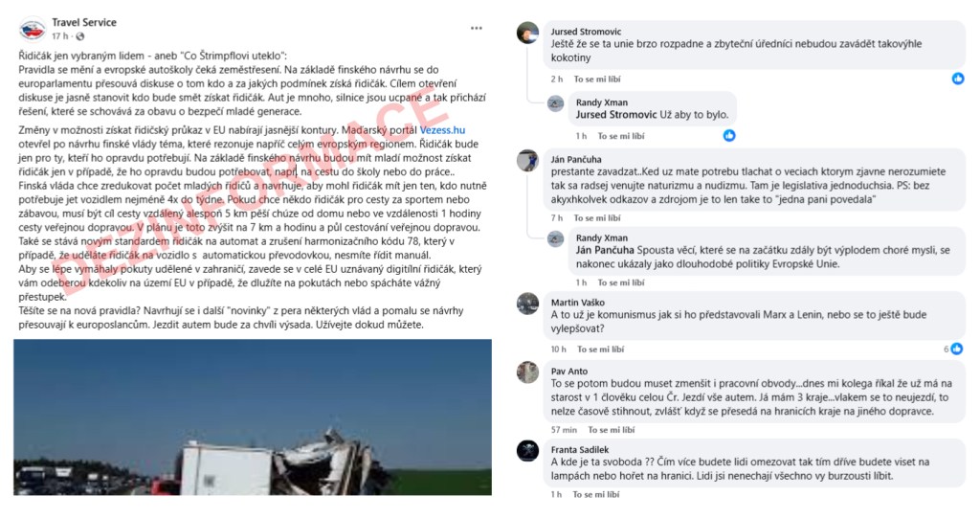Click Franta Sadilek's profile avatar
Image resolution: width=980 pixels, height=519 pixels.
pyautogui.click(x=528, y=450)
